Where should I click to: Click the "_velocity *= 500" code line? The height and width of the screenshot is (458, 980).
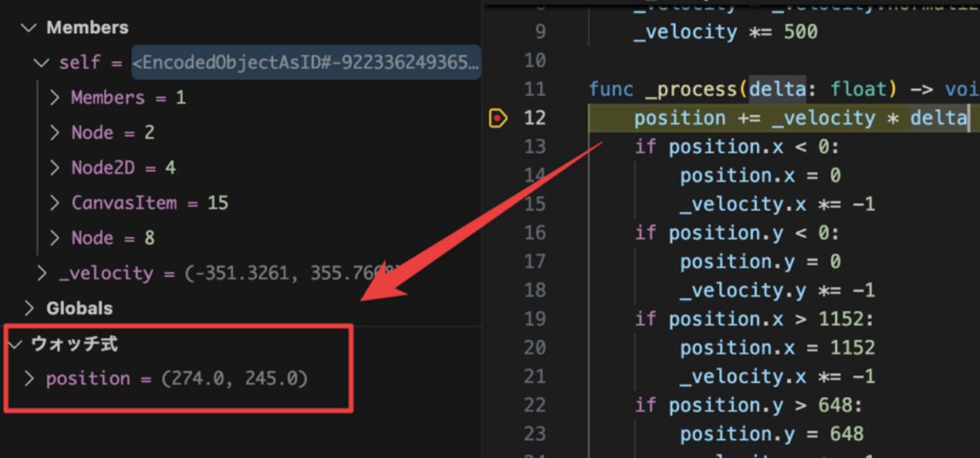[725, 32]
